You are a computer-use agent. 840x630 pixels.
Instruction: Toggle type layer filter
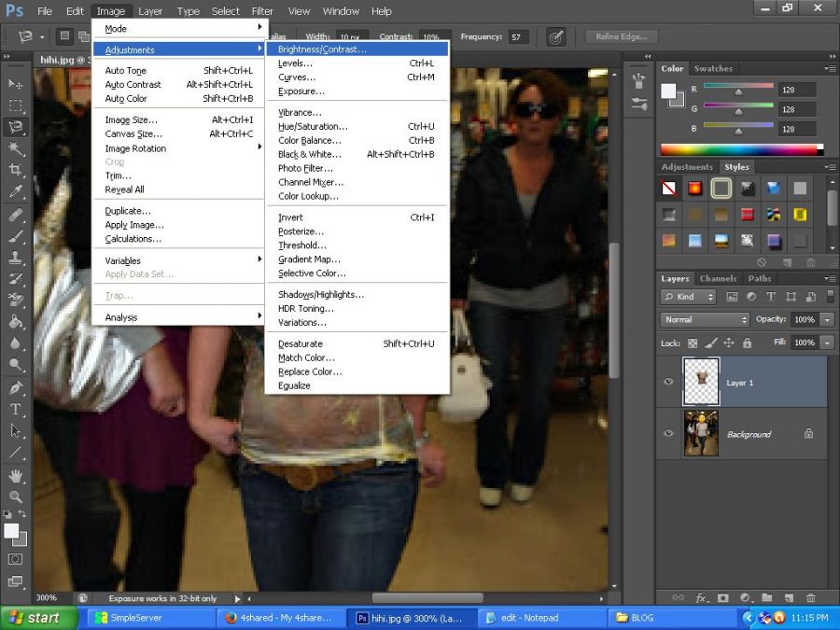point(771,297)
